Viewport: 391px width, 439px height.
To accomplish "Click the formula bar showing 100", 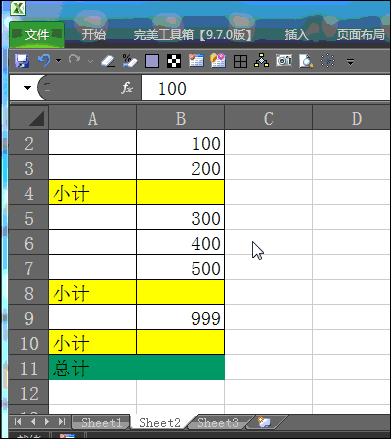I will pos(266,88).
